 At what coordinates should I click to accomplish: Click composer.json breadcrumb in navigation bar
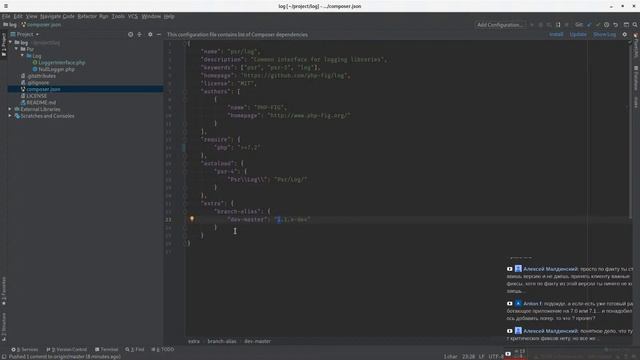point(40,25)
